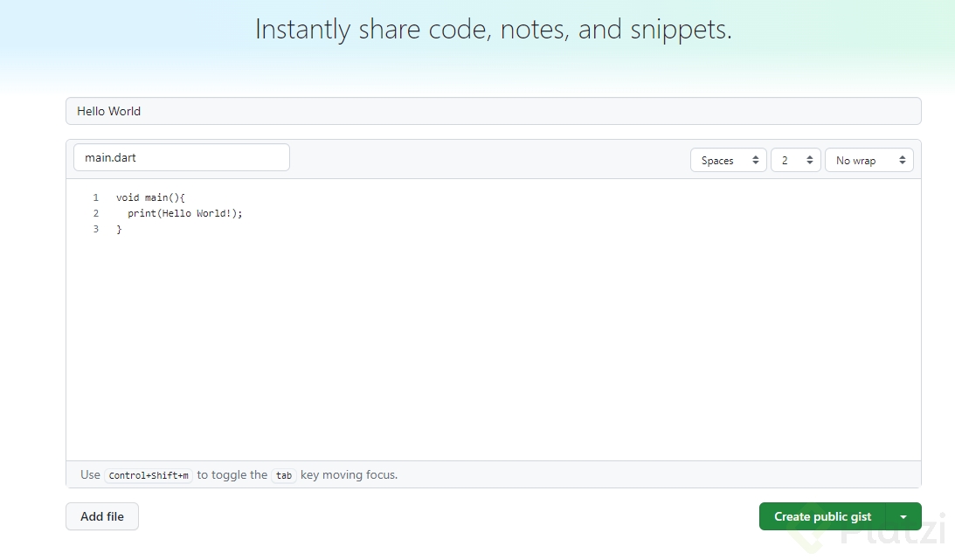This screenshot has width=955, height=560.
Task: Click the "tab" key label in hint bar
Action: pos(283,475)
